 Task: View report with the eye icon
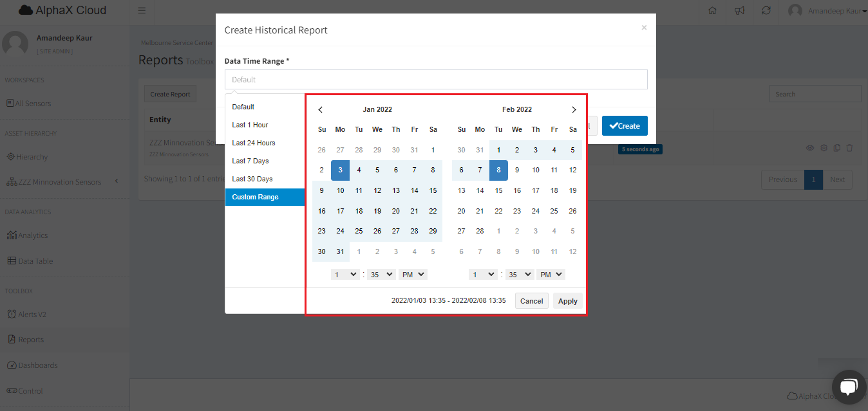pyautogui.click(x=810, y=148)
